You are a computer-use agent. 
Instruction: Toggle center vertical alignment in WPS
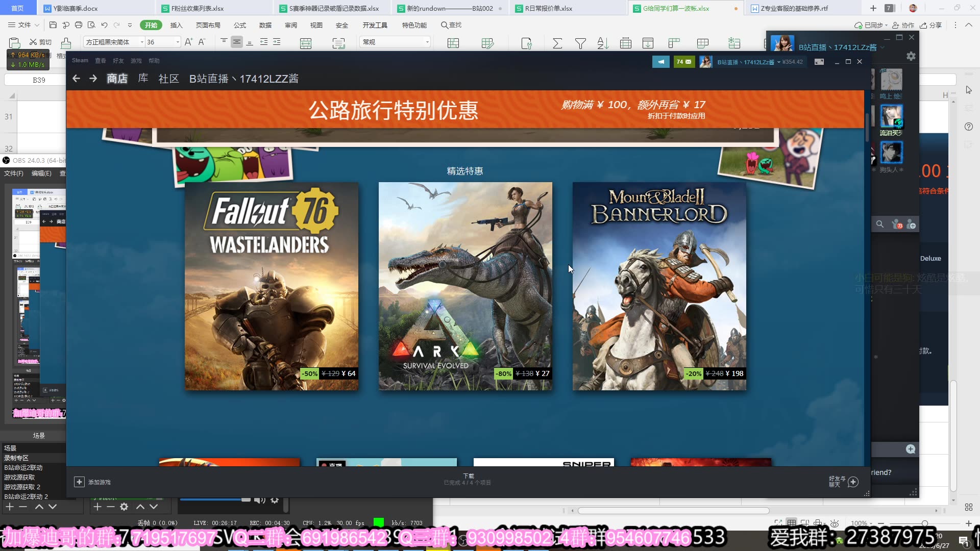point(237,42)
